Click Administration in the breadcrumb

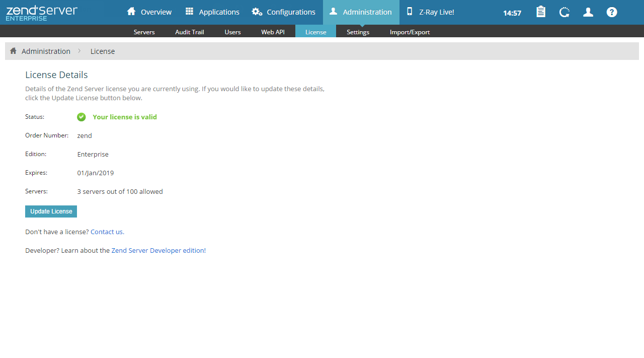click(x=46, y=51)
